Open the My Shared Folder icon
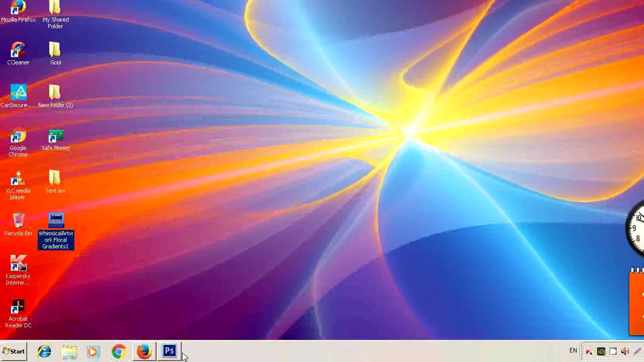Image resolution: width=644 pixels, height=362 pixels. [x=55, y=14]
